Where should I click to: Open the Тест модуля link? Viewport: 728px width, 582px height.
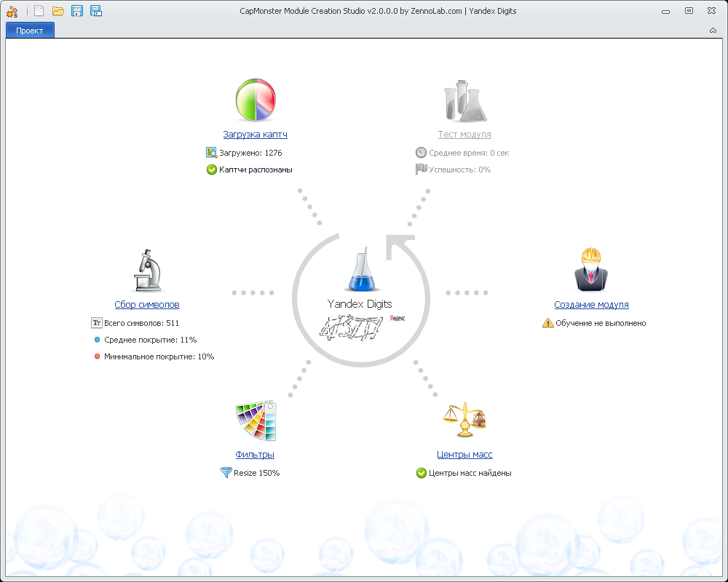click(464, 134)
